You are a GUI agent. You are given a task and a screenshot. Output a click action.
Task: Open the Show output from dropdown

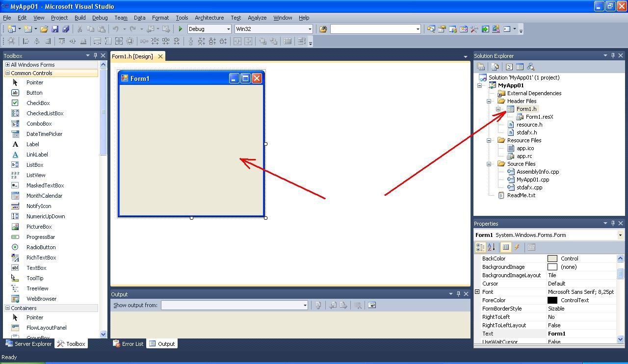[x=305, y=305]
